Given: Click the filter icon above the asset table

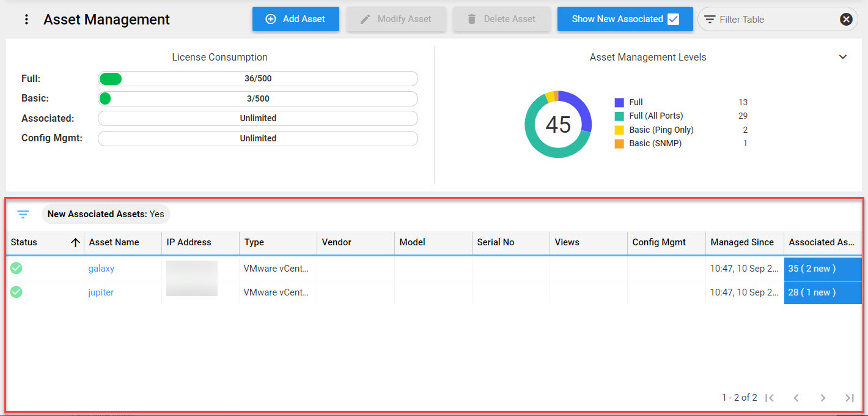Looking at the screenshot, I should 23,214.
